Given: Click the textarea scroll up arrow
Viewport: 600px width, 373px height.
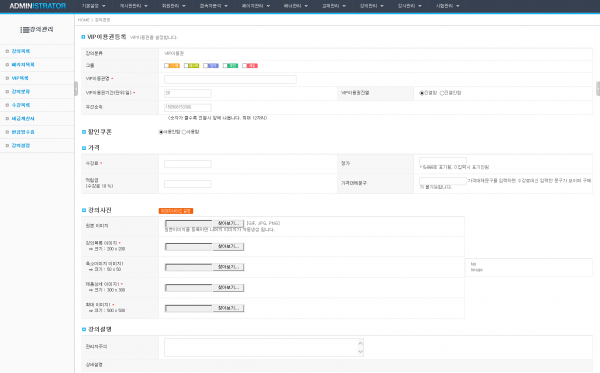Looking at the screenshot, I should pyautogui.click(x=360, y=343).
